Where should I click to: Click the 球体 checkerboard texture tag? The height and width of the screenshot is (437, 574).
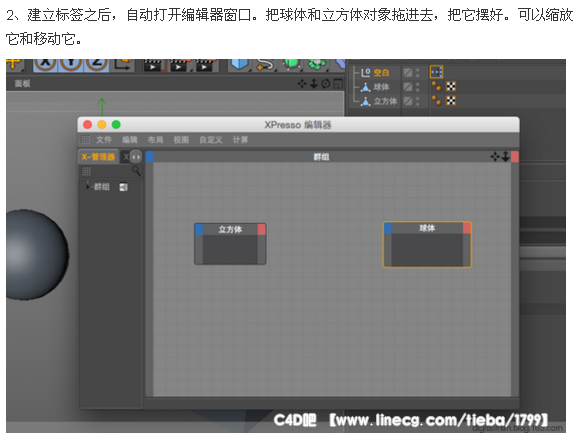[x=451, y=86]
